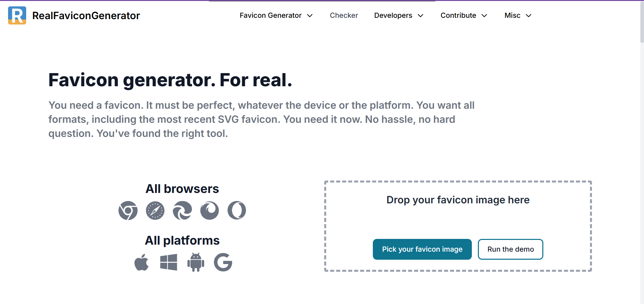This screenshot has width=644, height=304.
Task: Go to the Checker page
Action: [344, 15]
